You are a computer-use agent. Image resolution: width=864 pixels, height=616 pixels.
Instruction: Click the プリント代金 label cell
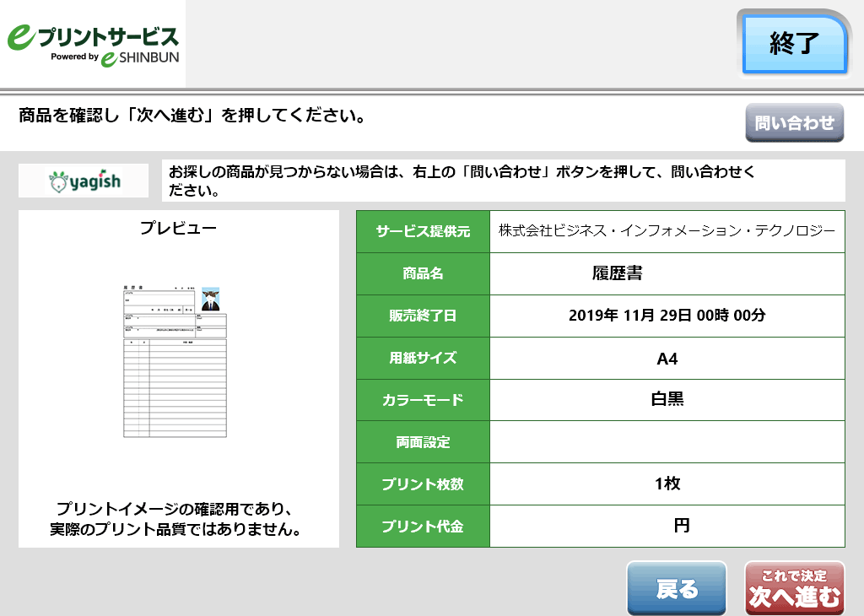pyautogui.click(x=424, y=527)
